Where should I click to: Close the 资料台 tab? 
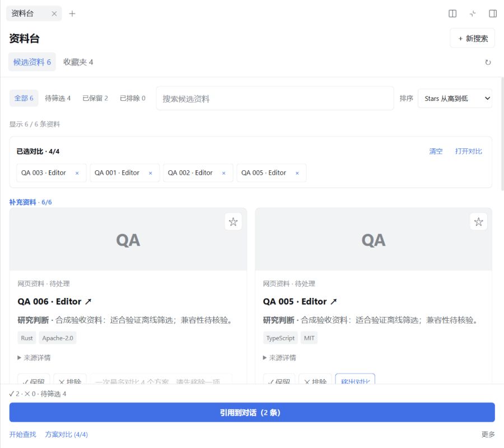click(x=54, y=13)
